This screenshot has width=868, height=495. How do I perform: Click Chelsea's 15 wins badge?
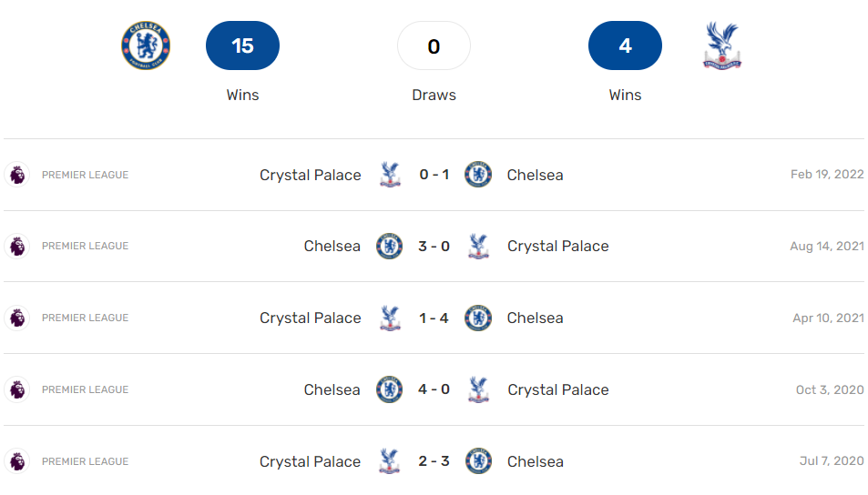(242, 45)
